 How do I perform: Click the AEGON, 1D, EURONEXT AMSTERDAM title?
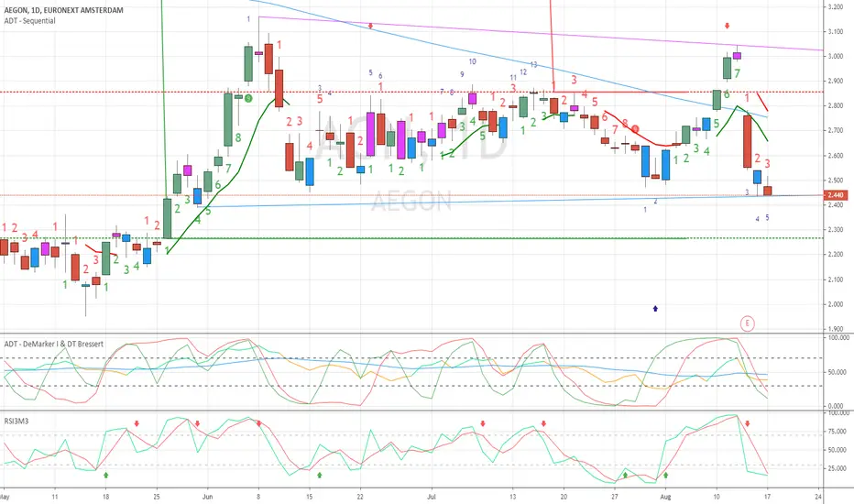pyautogui.click(x=64, y=10)
